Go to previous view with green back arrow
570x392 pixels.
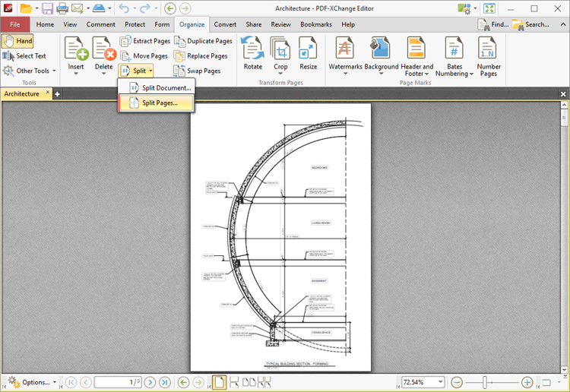(169, 8)
